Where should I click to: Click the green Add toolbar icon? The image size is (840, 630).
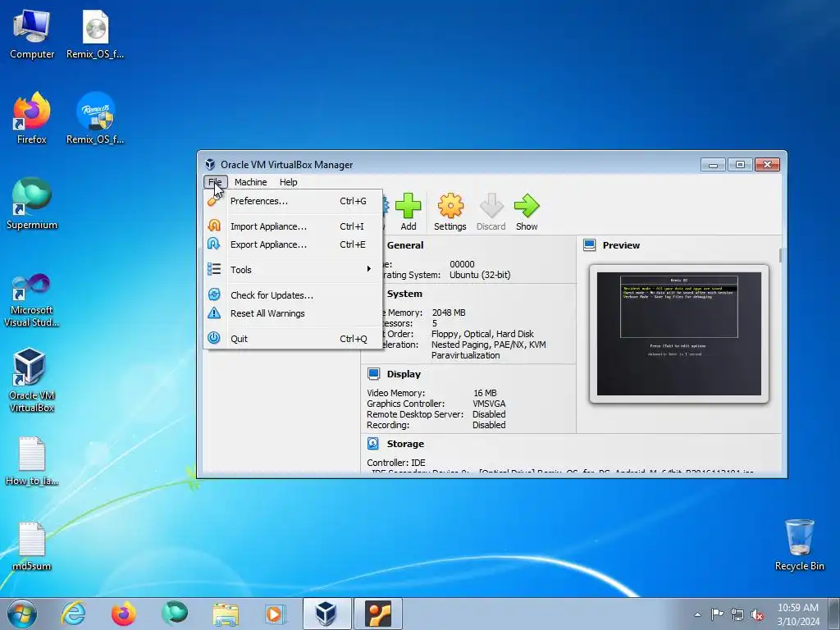(409, 206)
